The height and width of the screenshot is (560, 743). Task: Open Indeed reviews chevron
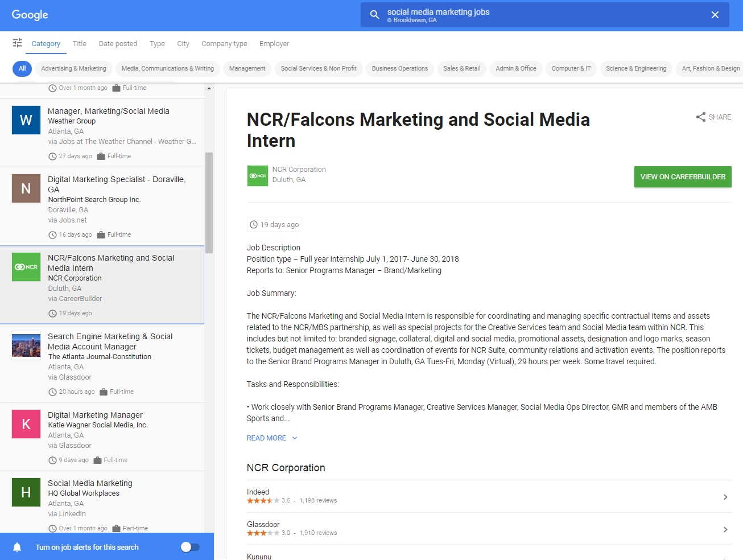(725, 497)
